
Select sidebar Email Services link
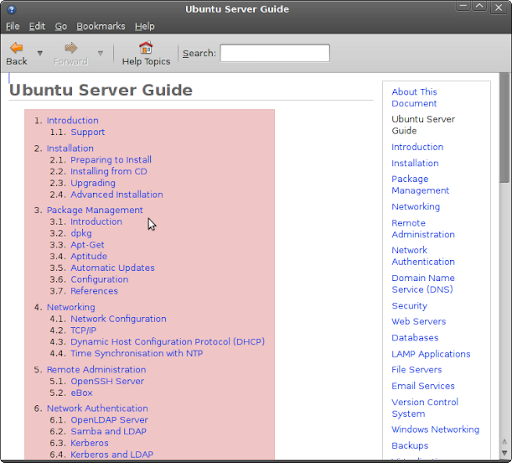click(x=423, y=386)
